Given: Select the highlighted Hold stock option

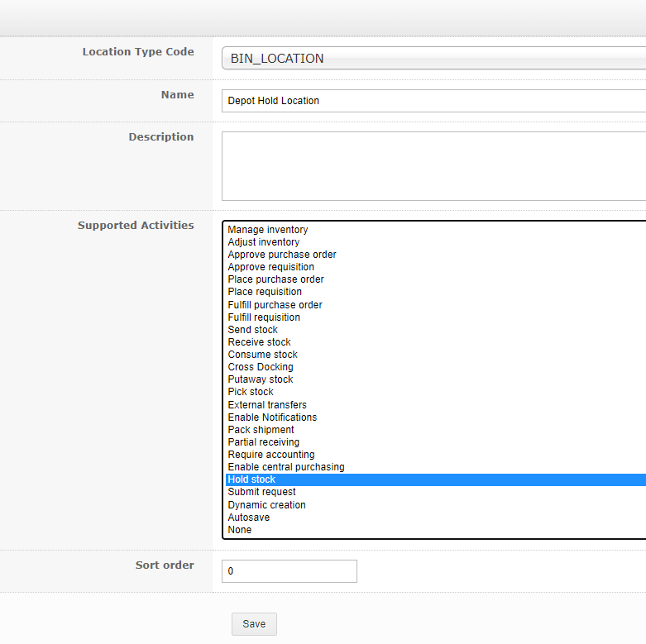Looking at the screenshot, I should tap(436, 479).
